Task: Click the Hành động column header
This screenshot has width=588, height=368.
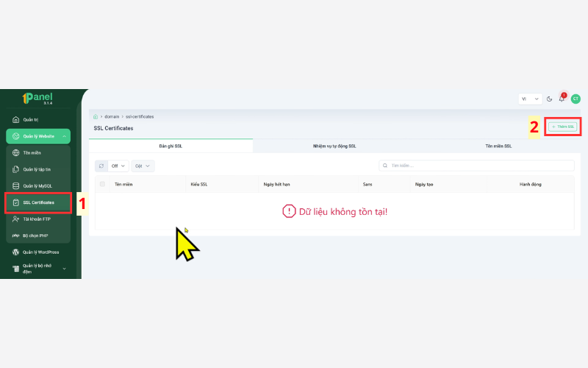Action: [530, 185]
